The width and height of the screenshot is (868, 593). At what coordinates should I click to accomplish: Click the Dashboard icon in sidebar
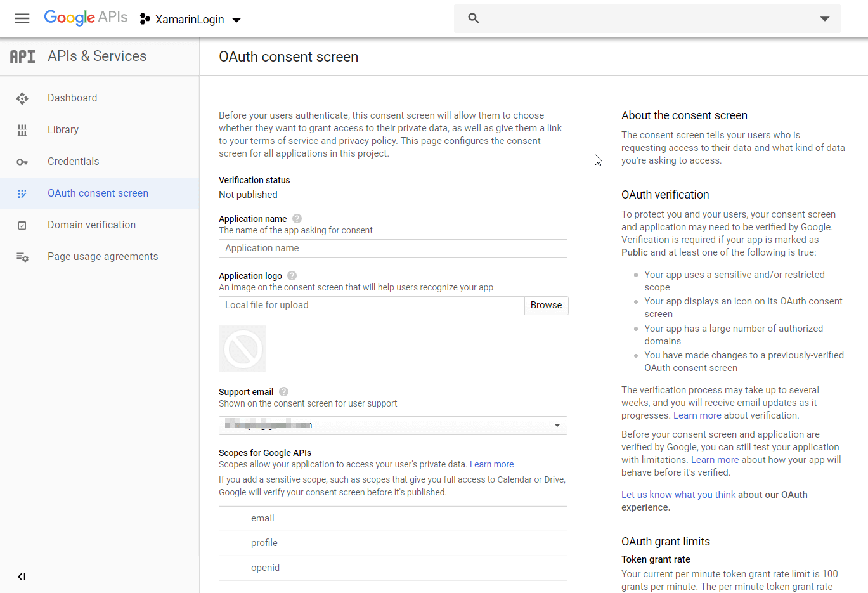pyautogui.click(x=22, y=98)
